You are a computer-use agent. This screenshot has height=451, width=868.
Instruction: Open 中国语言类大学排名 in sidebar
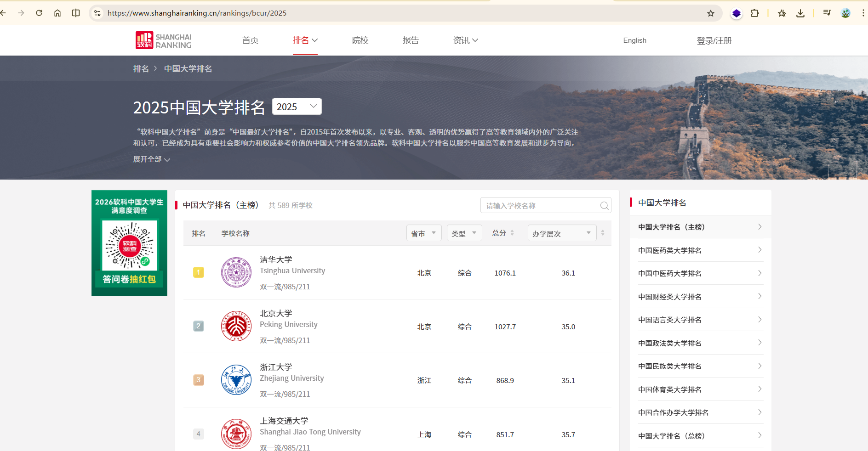pyautogui.click(x=700, y=320)
